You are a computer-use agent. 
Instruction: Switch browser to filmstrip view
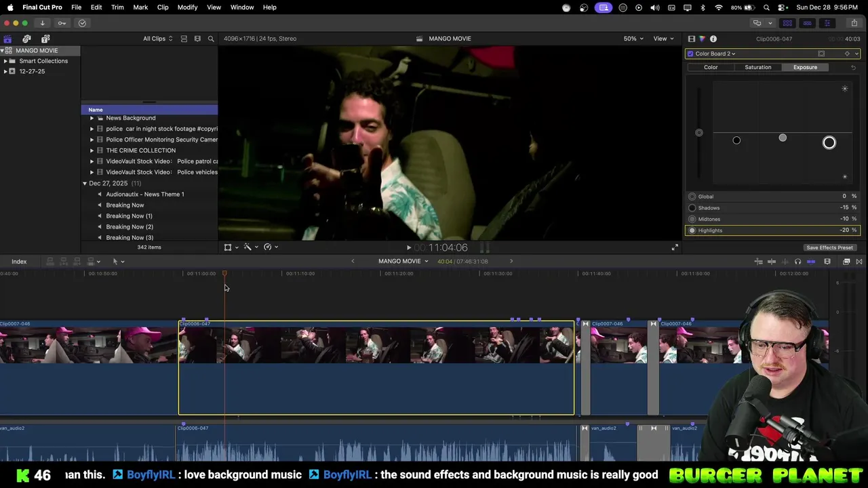click(x=197, y=39)
